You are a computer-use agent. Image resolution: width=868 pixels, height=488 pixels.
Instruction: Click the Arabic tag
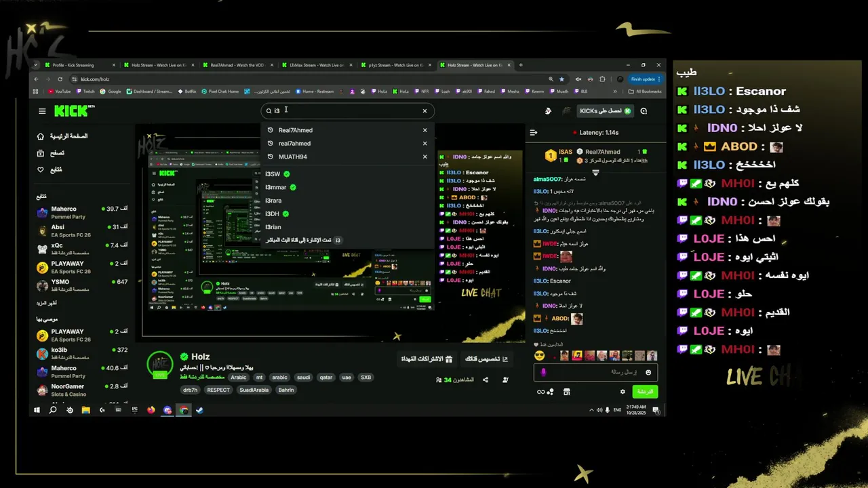click(x=239, y=378)
